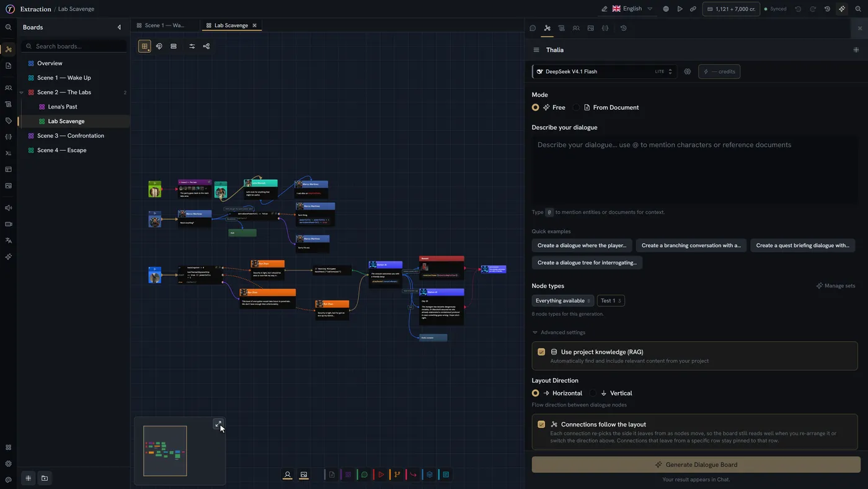868x489 pixels.
Task: Toggle the grid snapping button on canvas toolbar
Action: (144, 46)
